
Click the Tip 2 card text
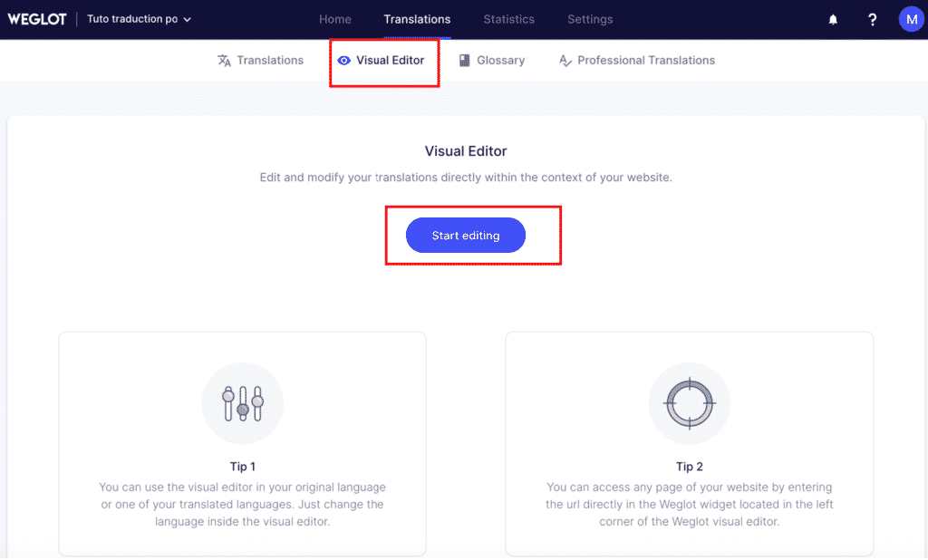click(x=690, y=505)
